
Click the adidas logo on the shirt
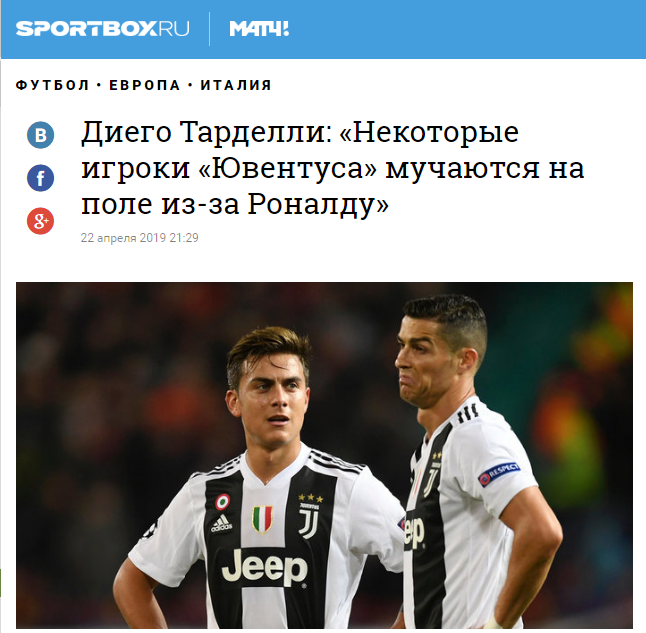222,523
